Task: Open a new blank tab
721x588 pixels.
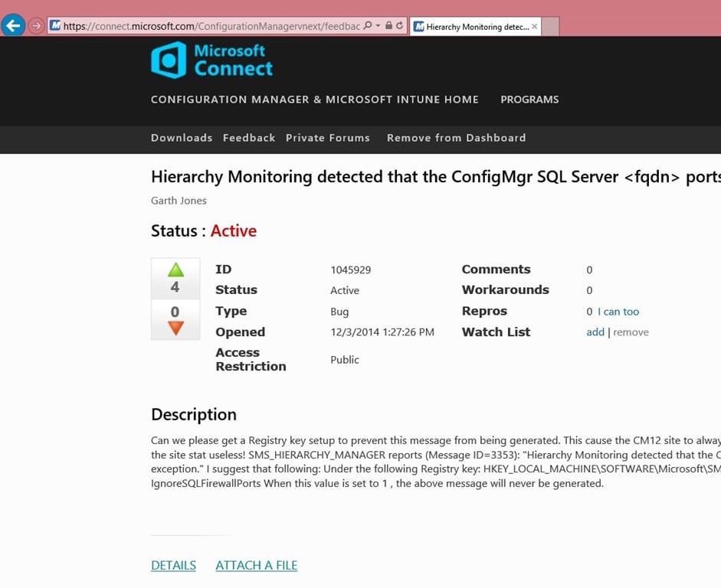Action: (x=550, y=27)
